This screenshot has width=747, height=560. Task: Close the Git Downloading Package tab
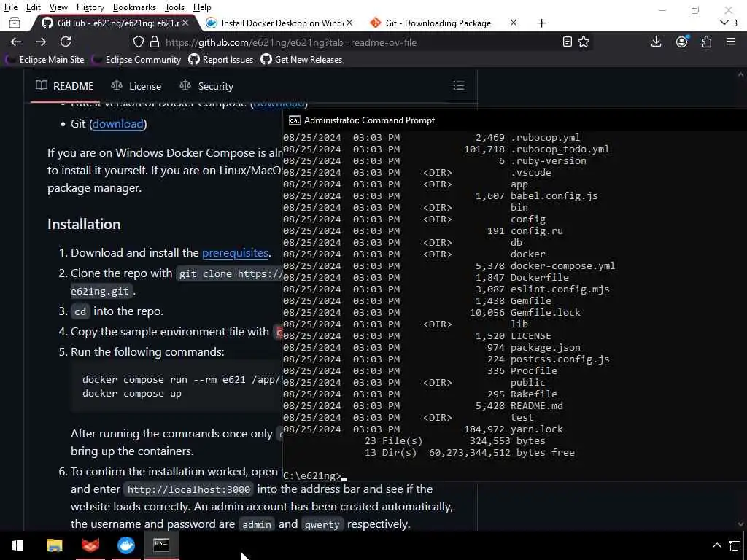click(513, 23)
